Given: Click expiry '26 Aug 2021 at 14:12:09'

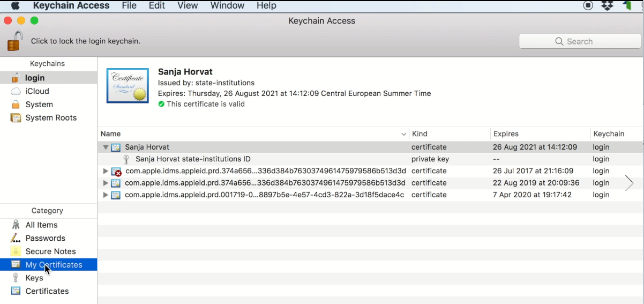Looking at the screenshot, I should [x=535, y=147].
